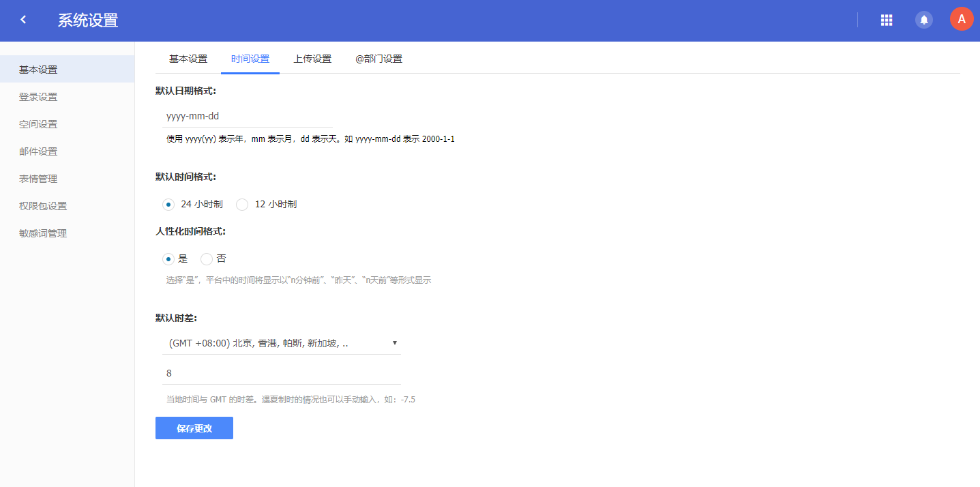The height and width of the screenshot is (487, 980).
Task: Click the 人性化时间格式 label
Action: click(190, 231)
